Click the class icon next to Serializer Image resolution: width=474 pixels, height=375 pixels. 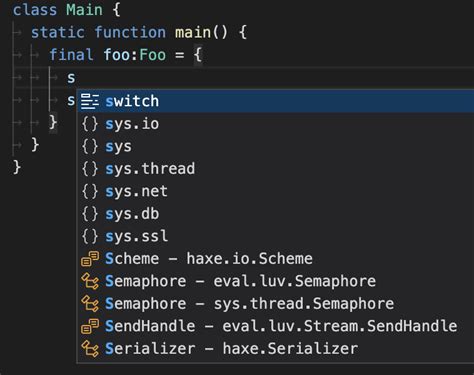point(90,349)
